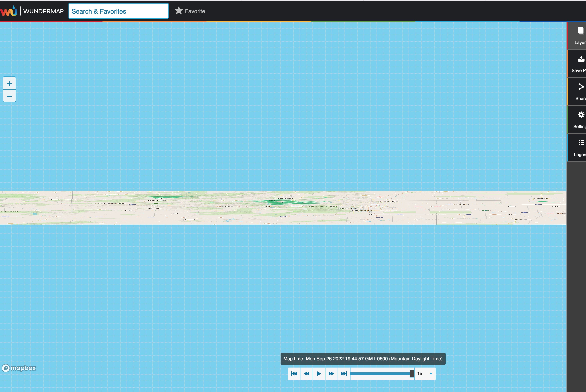Open the Mapbox attribution link

click(19, 368)
